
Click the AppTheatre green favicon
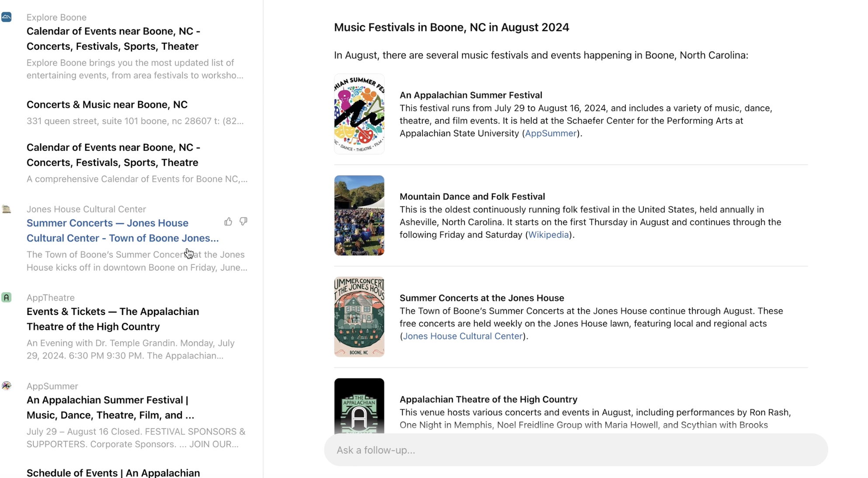coord(7,298)
